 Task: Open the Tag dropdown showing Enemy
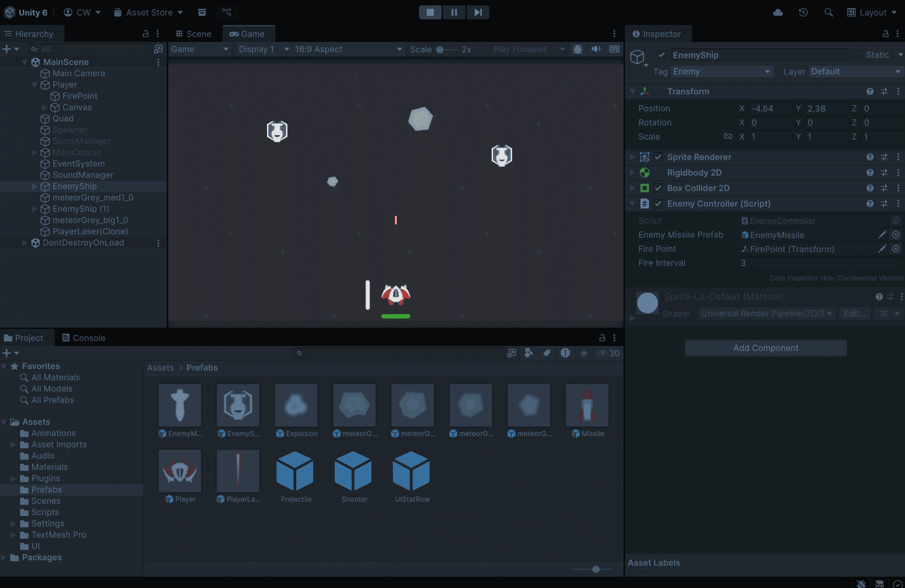(722, 72)
